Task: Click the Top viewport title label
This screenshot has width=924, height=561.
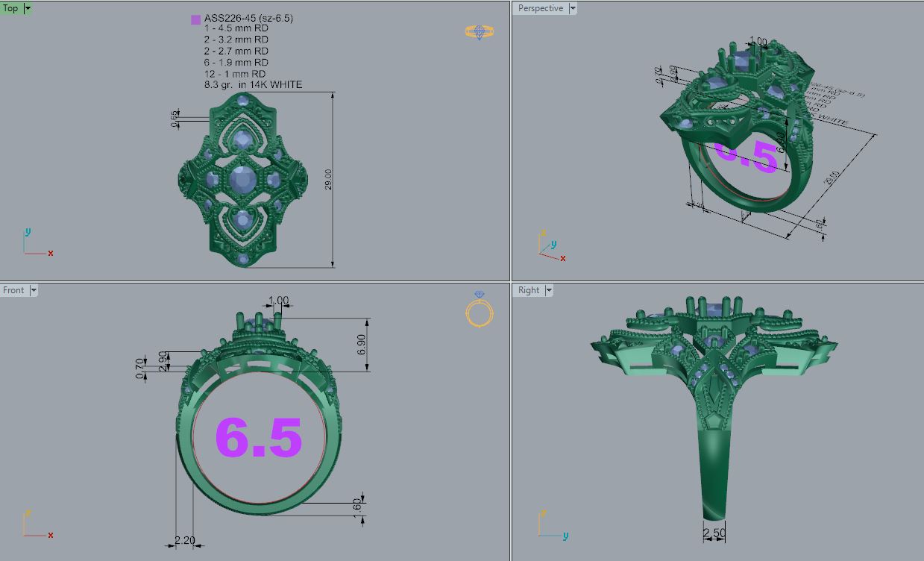Action: coord(11,8)
